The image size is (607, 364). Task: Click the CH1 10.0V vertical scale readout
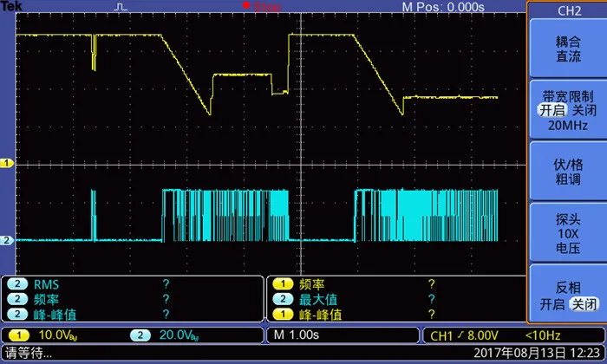pos(58,335)
